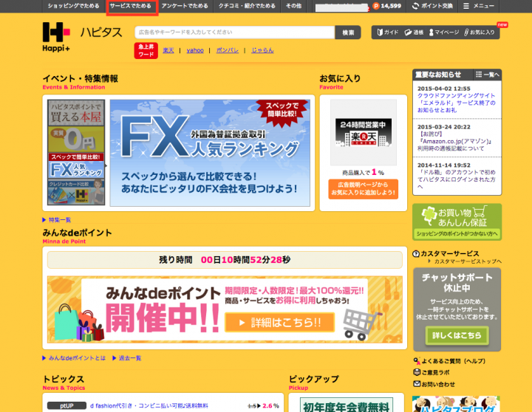Open お問い合わせ mail link

tap(434, 384)
